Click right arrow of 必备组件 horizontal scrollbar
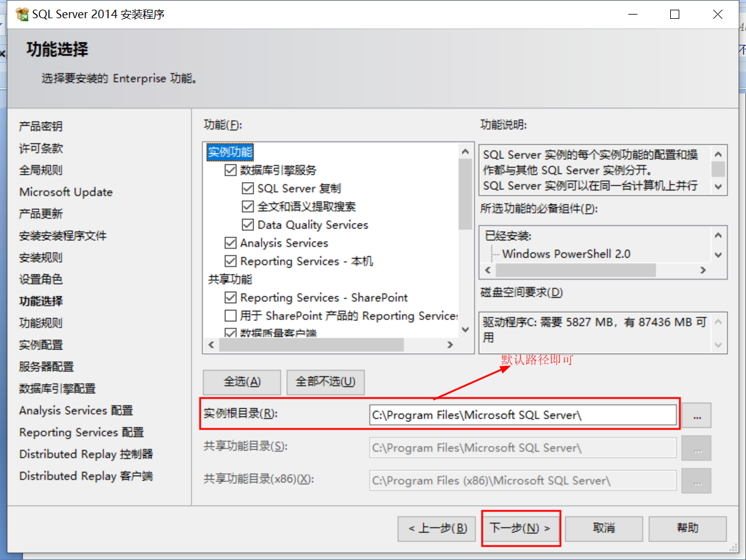746x560 pixels. pos(703,270)
